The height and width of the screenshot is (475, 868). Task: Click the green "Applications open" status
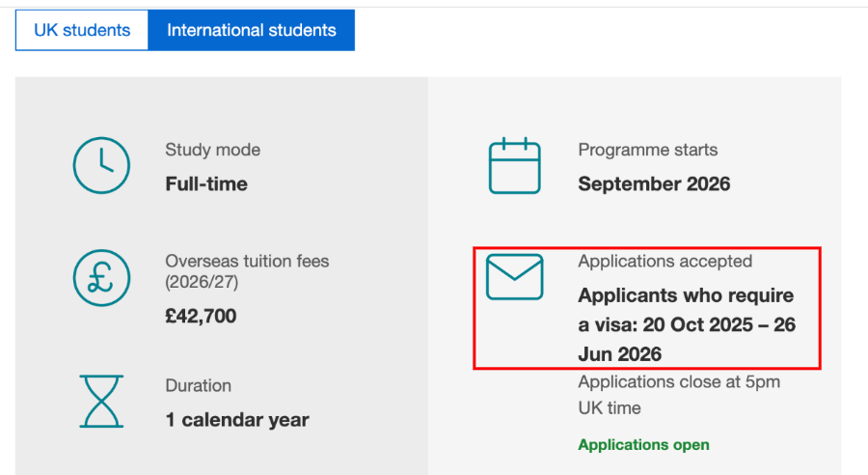tap(643, 445)
